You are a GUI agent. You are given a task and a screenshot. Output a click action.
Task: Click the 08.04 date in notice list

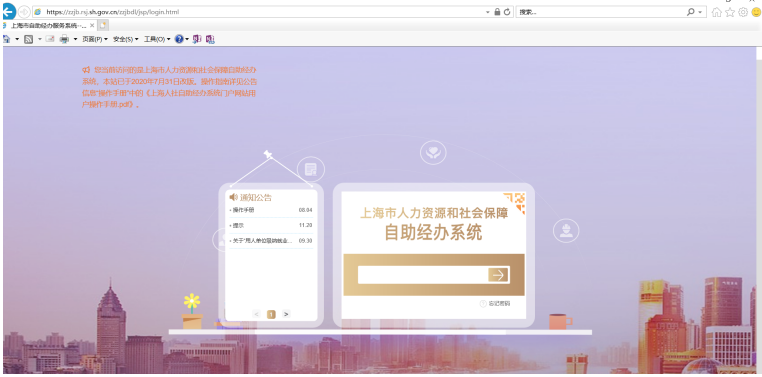coord(305,210)
